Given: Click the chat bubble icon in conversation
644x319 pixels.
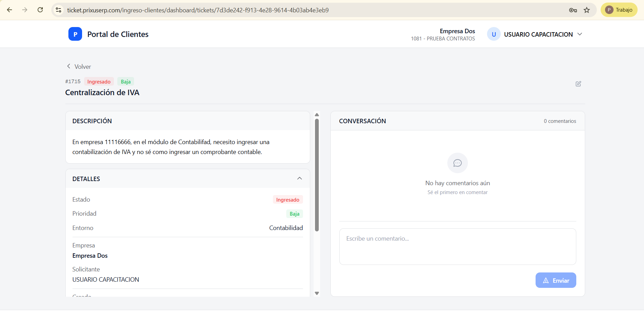Looking at the screenshot, I should pyautogui.click(x=458, y=163).
